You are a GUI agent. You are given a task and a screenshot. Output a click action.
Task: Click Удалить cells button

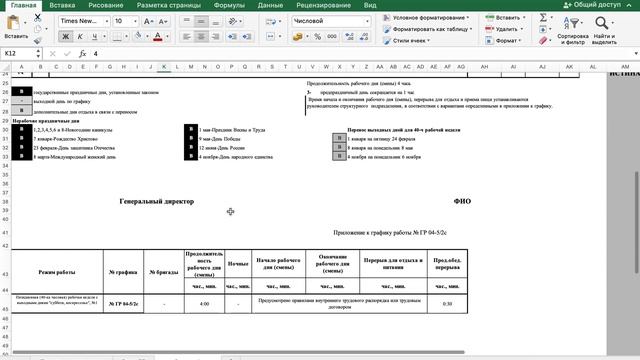pyautogui.click(x=504, y=29)
